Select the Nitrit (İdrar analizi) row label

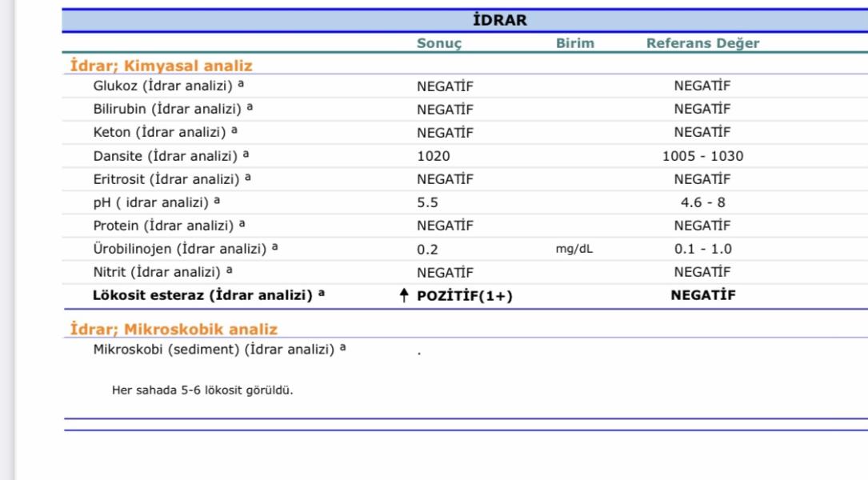pos(162,272)
